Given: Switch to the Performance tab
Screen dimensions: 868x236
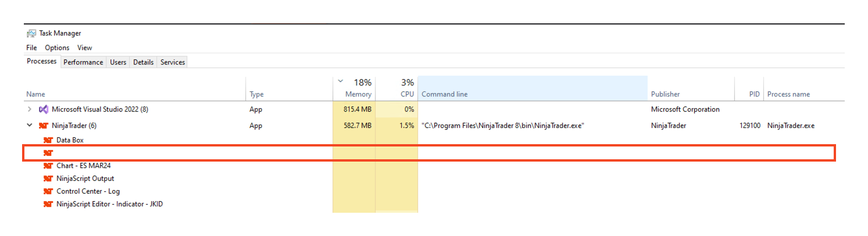Looking at the screenshot, I should point(83,62).
